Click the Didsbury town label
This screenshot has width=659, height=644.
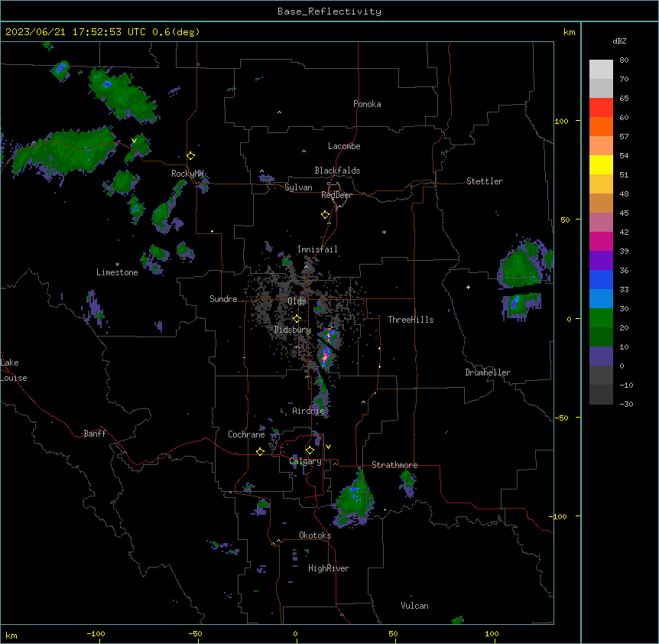point(292,330)
